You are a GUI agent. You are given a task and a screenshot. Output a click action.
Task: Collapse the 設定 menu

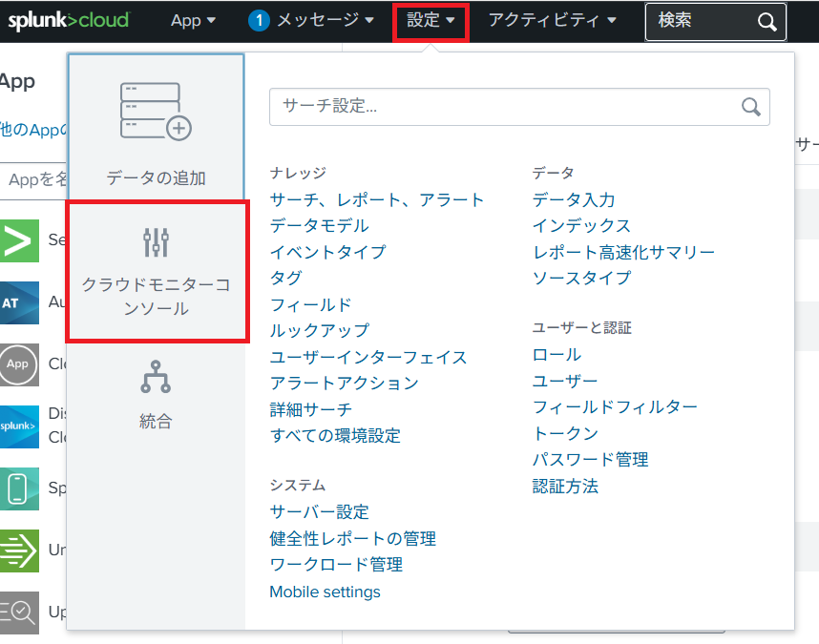[430, 20]
